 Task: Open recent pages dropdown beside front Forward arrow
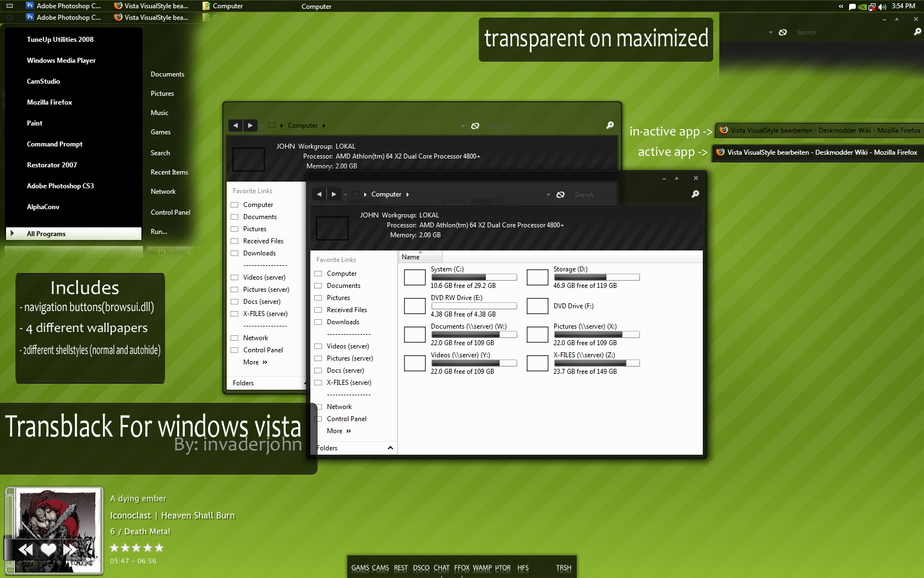(x=346, y=195)
